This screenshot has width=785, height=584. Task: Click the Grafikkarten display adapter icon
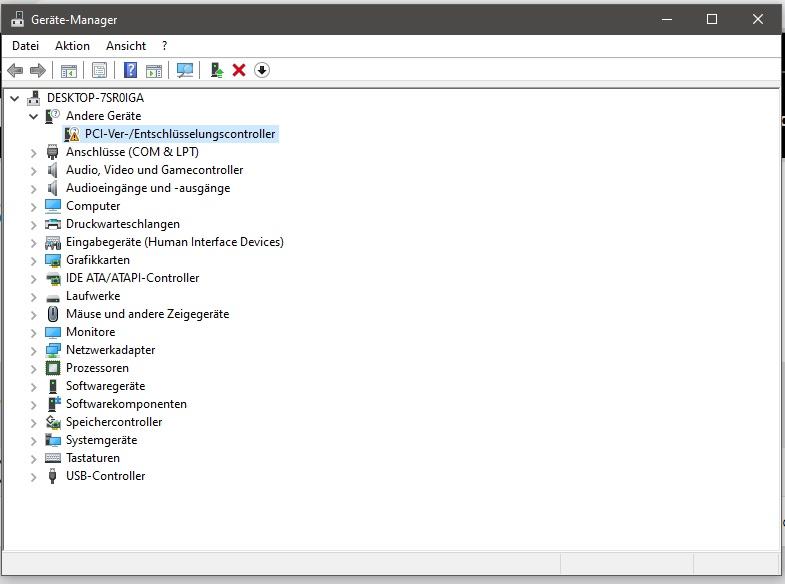(53, 260)
